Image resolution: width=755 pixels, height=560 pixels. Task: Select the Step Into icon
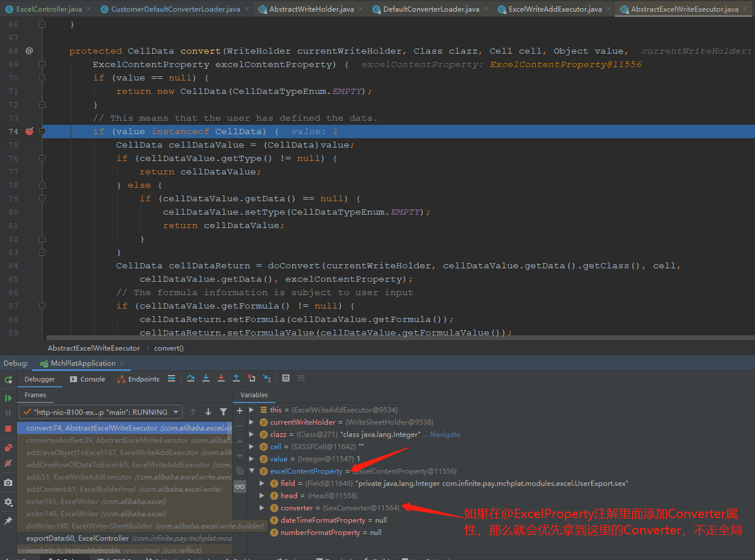pos(206,378)
